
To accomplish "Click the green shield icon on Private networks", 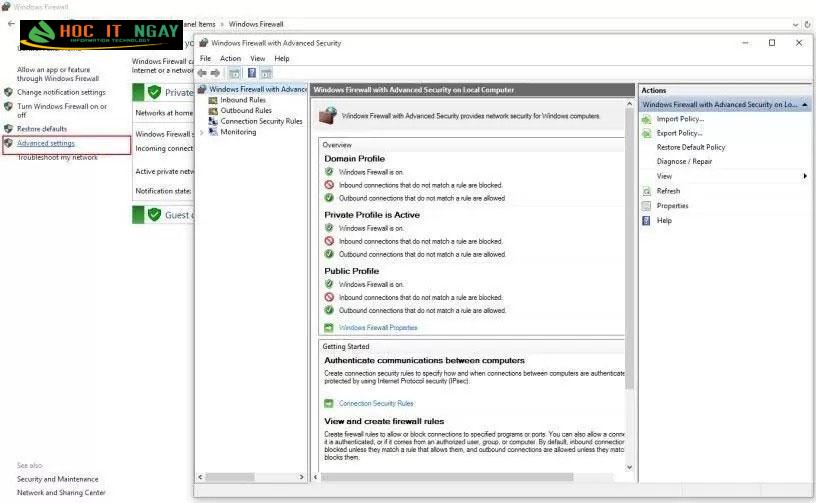I will pyautogui.click(x=154, y=92).
